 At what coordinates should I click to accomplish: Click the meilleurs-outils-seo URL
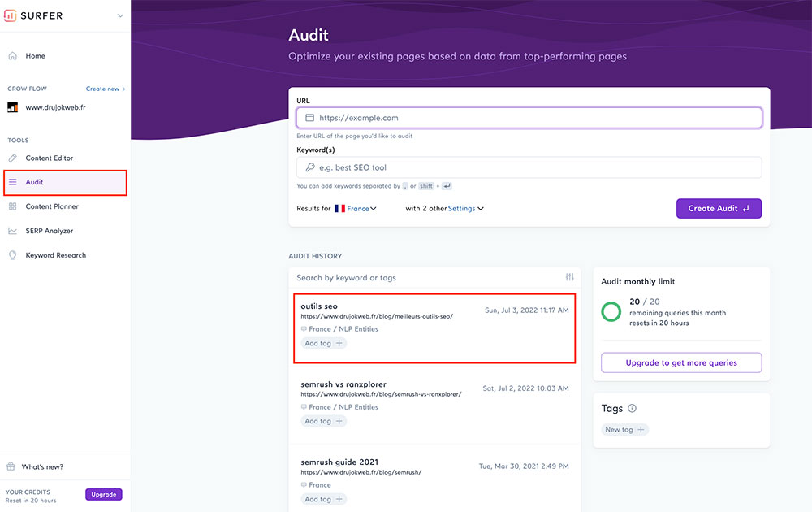pyautogui.click(x=377, y=316)
